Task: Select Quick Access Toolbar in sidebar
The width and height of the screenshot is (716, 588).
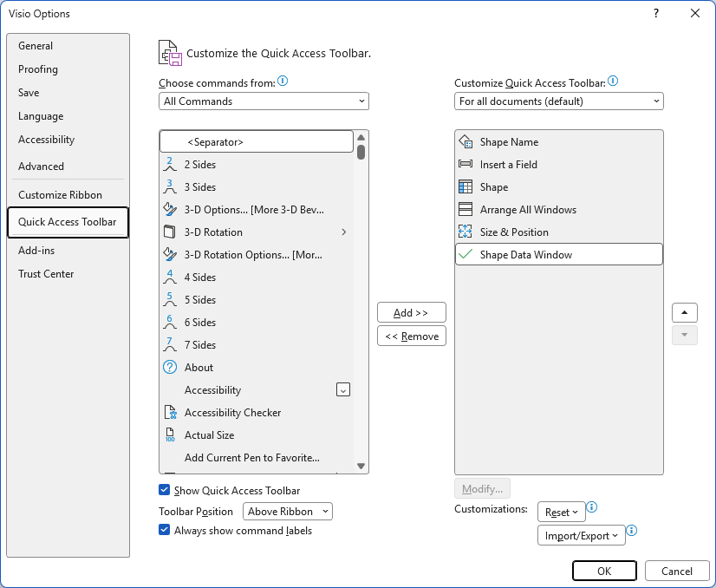Action: click(68, 222)
